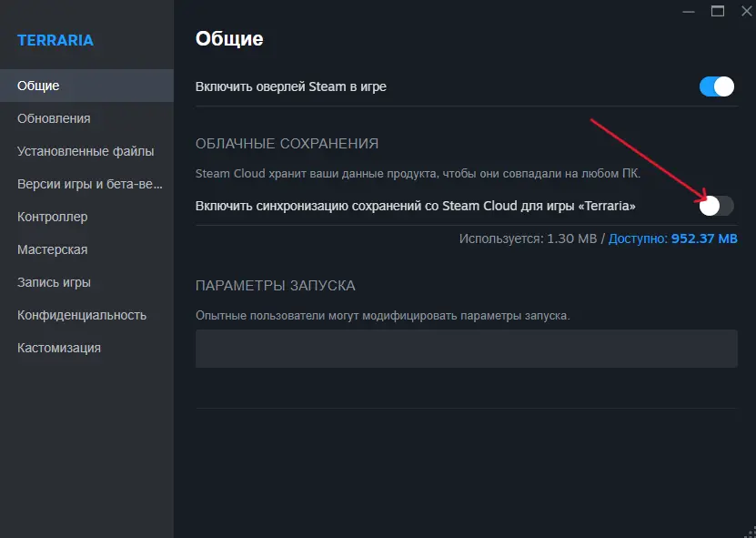This screenshot has width=756, height=538.
Task: Click the TERRARIA game title
Action: (x=55, y=41)
